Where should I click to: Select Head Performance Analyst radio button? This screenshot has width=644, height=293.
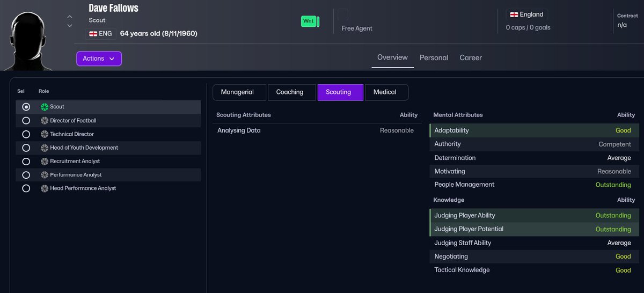pyautogui.click(x=26, y=188)
